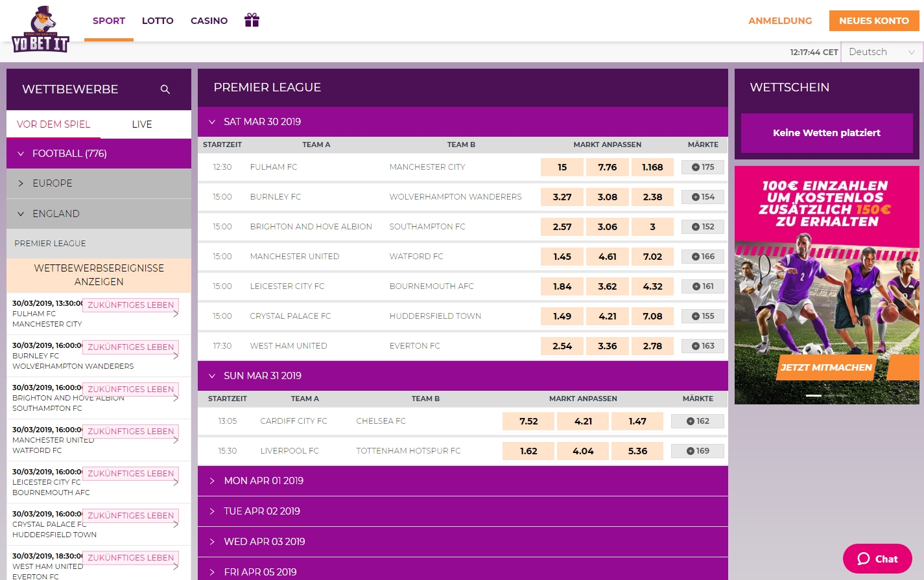The width and height of the screenshot is (924, 580).
Task: Open the Deutsch language dropdown
Action: click(881, 52)
